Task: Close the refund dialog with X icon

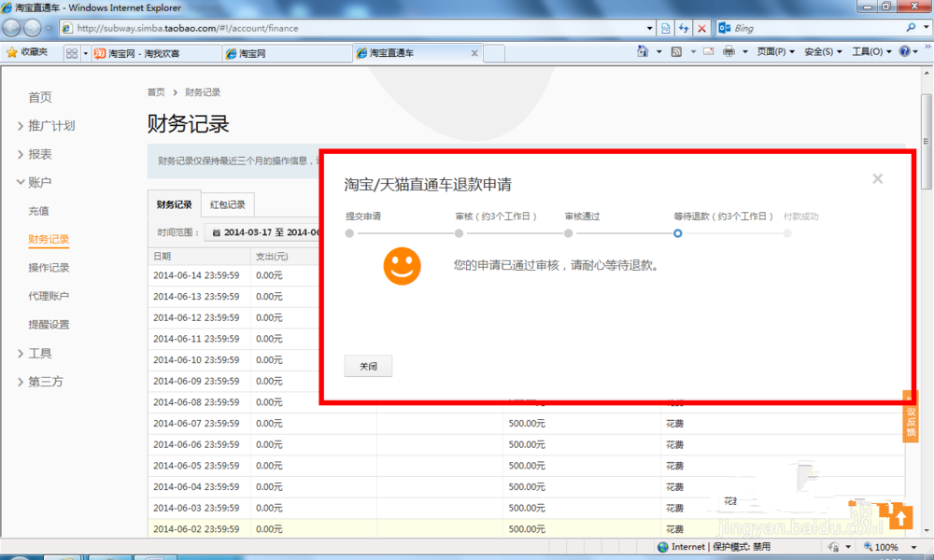Action: tap(877, 178)
